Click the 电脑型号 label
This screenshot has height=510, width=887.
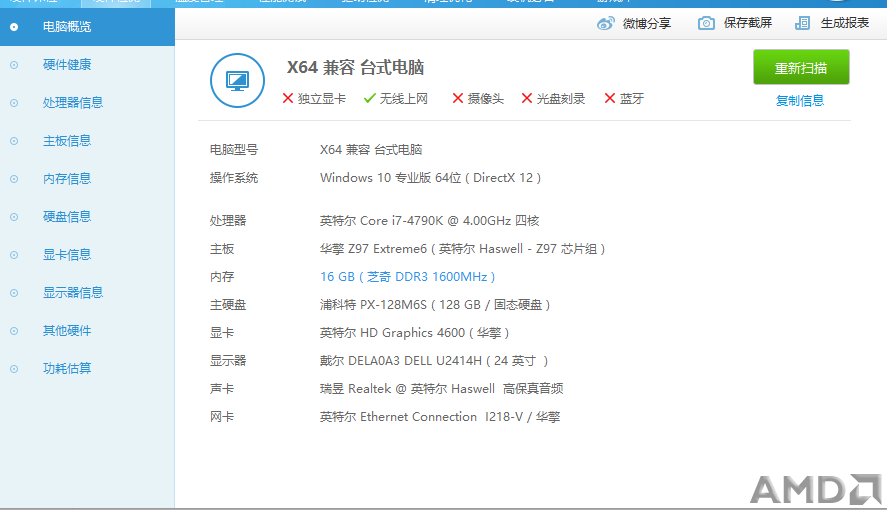click(x=234, y=150)
